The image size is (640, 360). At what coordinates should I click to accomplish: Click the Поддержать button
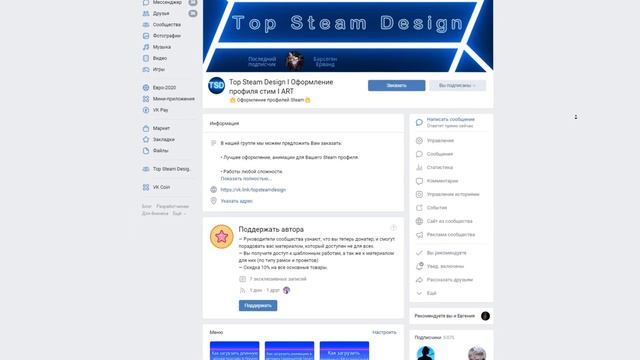pyautogui.click(x=258, y=305)
